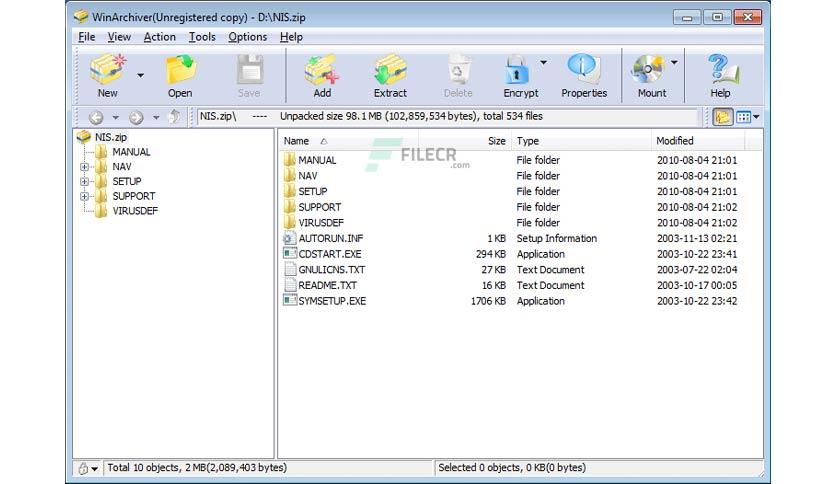Click the Encrypt padlock icon

(x=516, y=70)
